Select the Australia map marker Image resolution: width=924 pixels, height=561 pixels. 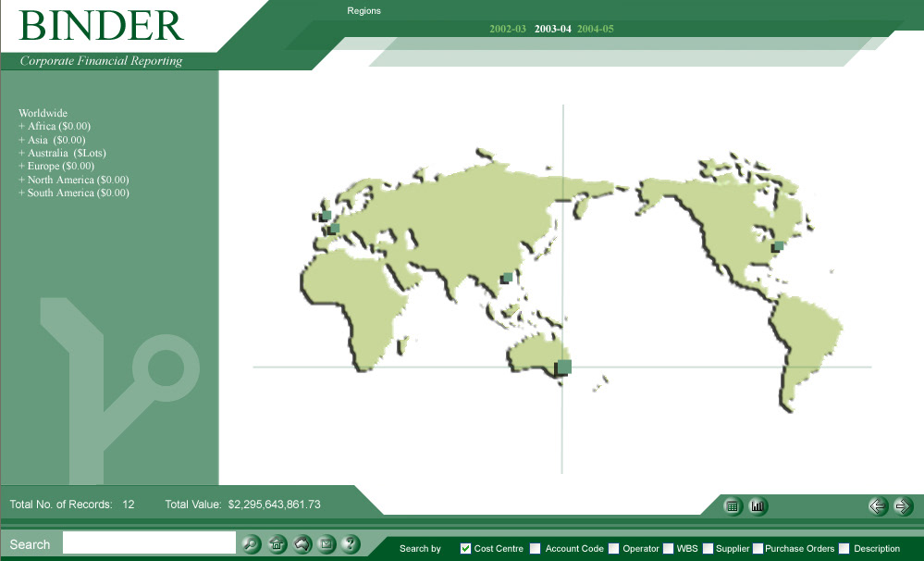coord(563,368)
